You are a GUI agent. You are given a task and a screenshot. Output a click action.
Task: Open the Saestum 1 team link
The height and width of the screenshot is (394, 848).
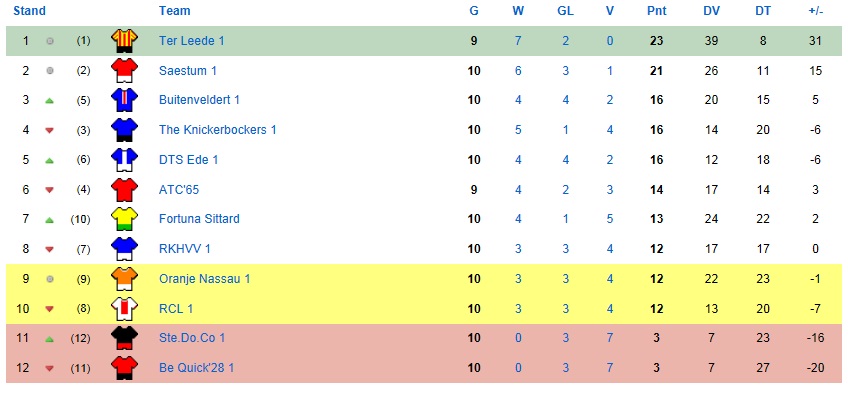(x=188, y=71)
